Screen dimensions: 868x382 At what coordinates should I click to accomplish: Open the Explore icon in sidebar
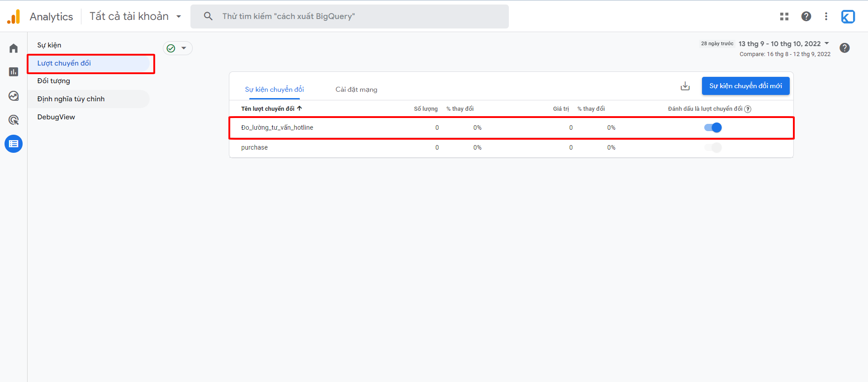[x=14, y=96]
